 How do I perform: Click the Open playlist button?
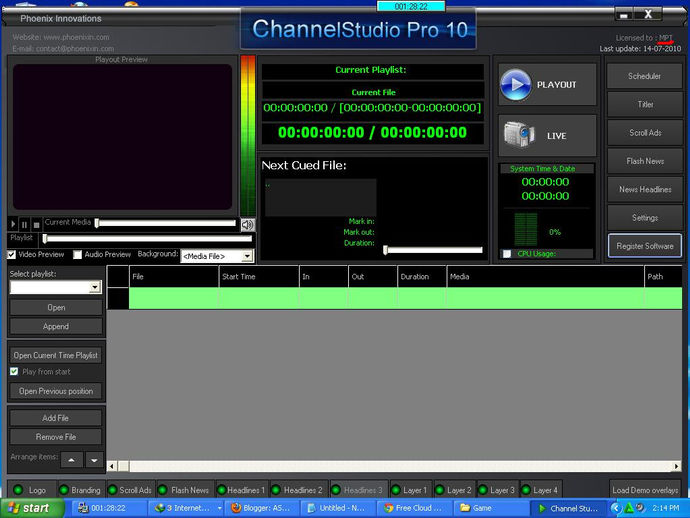coord(56,308)
